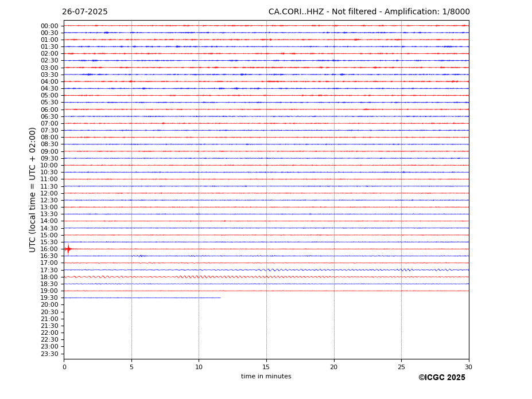Image resolution: width=532 pixels, height=399 pixels.
Task: Click the 17:30 row label
Action: (x=49, y=270)
